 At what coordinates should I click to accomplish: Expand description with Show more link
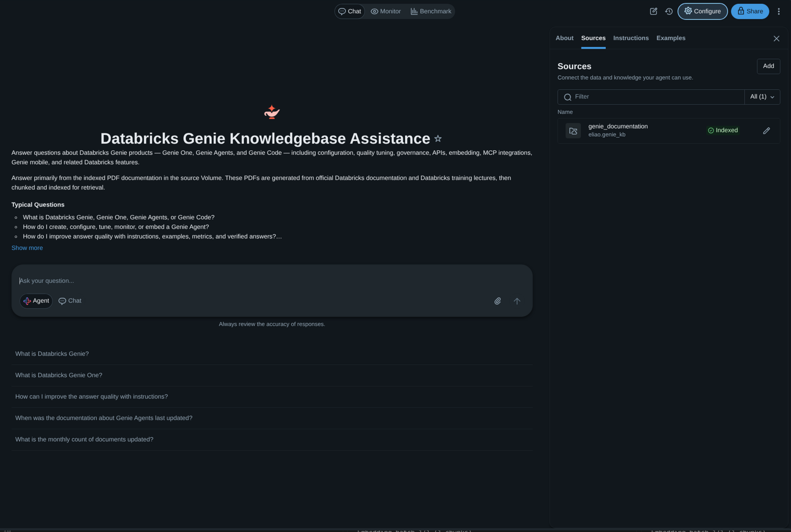(27, 248)
